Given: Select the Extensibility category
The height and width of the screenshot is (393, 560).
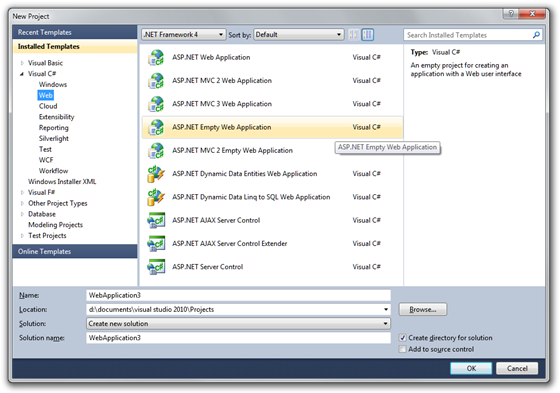Looking at the screenshot, I should [56, 117].
